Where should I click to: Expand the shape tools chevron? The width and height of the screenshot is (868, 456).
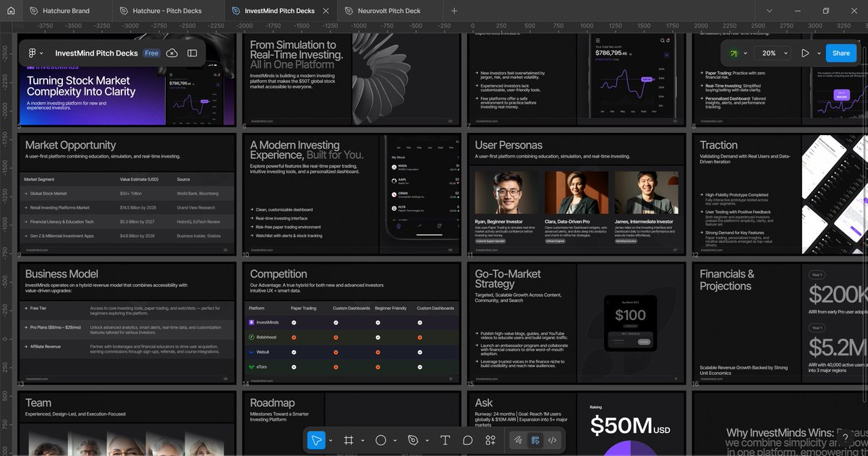[395, 440]
